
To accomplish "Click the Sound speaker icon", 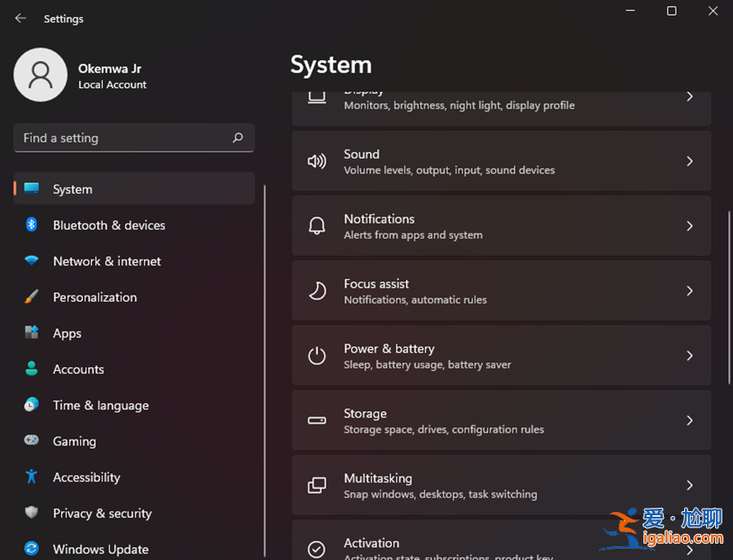I will 317,160.
